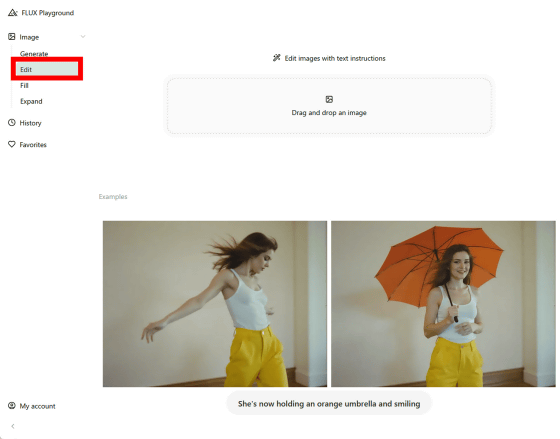Click the My account avatar icon
The image size is (560, 439).
[x=12, y=405]
